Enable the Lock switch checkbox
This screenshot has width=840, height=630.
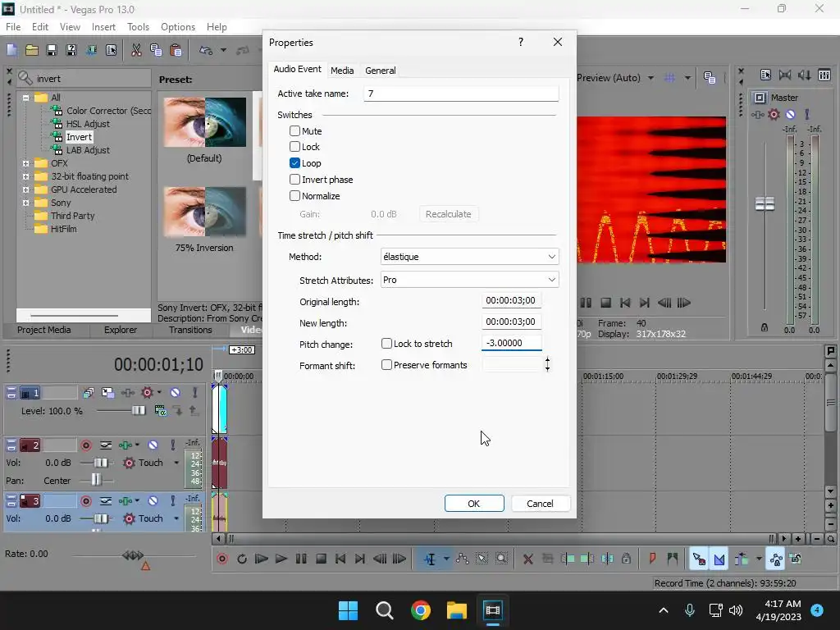(x=294, y=146)
